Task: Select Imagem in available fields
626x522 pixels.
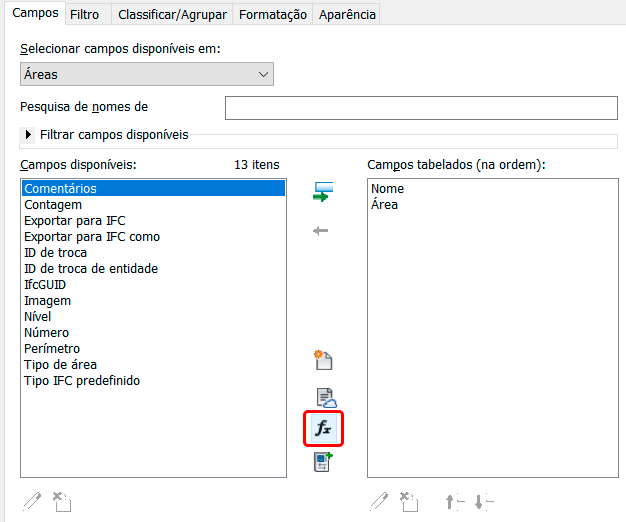Action: click(x=153, y=300)
